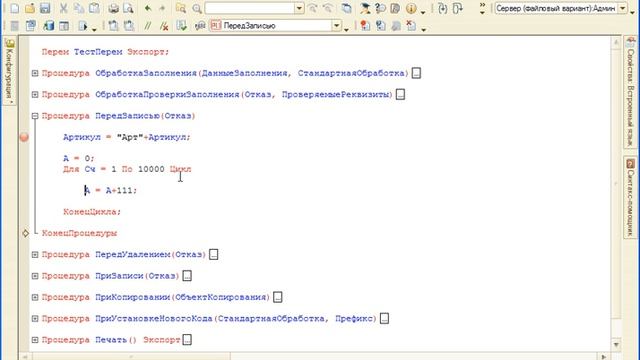Click ellipsis box after Печать() Экспорт

187,340
